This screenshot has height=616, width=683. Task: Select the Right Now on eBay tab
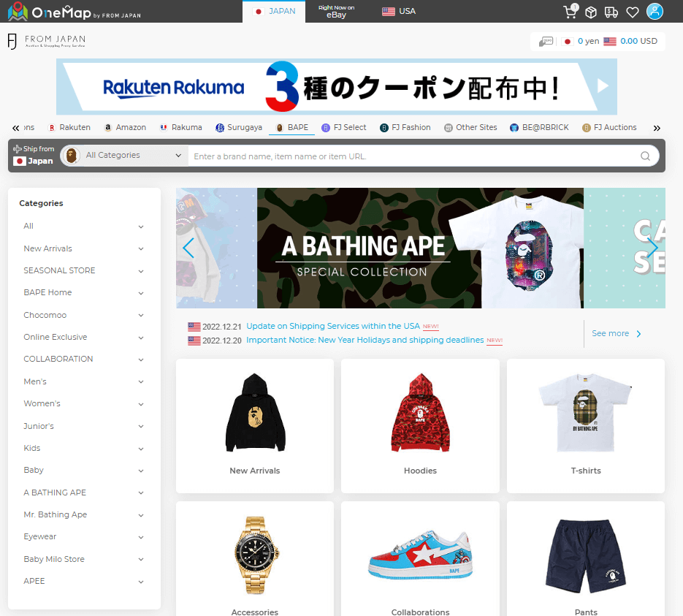[x=336, y=12]
